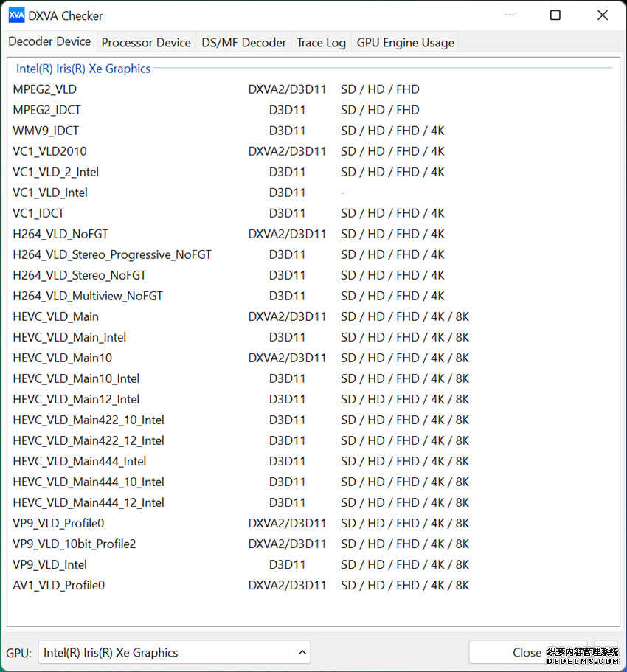Screen dimensions: 627x672
Task: Click the resolution list for HEVC_VLD_Main
Action: coord(405,316)
